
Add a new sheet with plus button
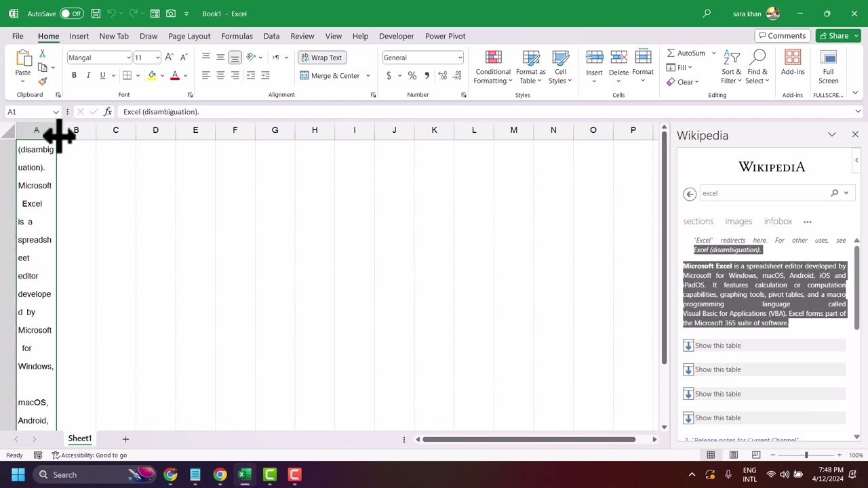click(x=125, y=439)
